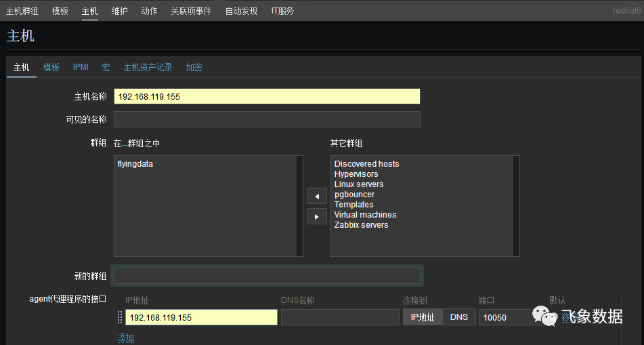Select flyingdata in current groups list
Image resolution: width=644 pixels, height=345 pixels.
pyautogui.click(x=135, y=163)
